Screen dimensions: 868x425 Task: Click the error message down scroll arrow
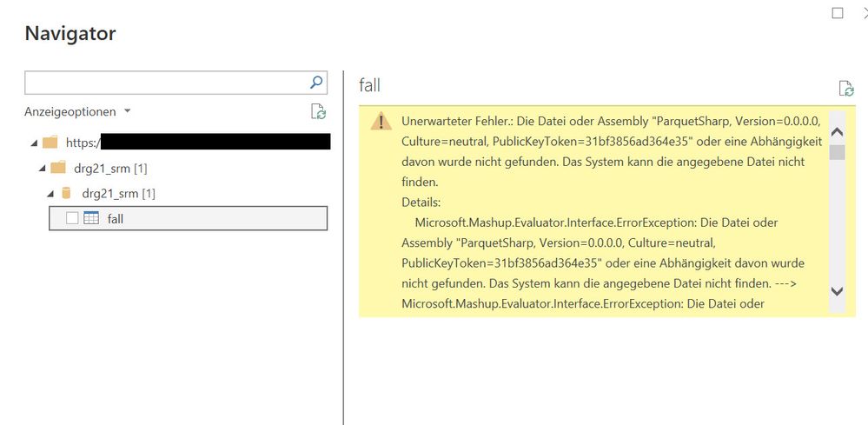[x=837, y=291]
